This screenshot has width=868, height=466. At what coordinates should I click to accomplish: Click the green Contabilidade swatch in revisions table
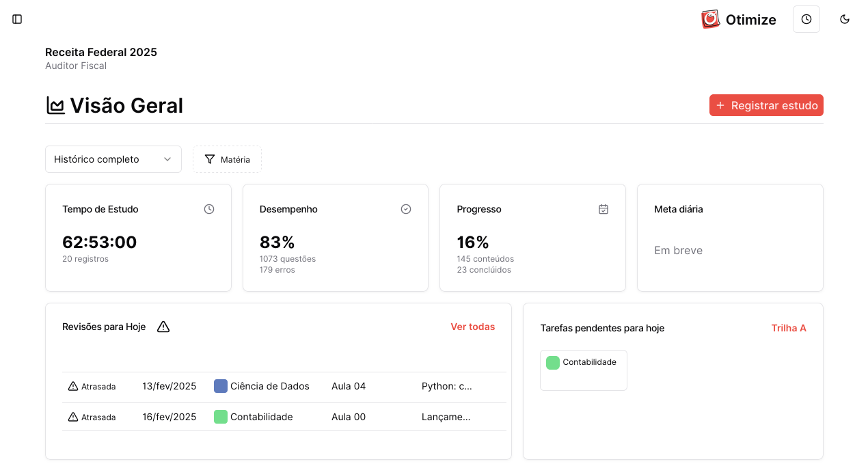(x=221, y=417)
